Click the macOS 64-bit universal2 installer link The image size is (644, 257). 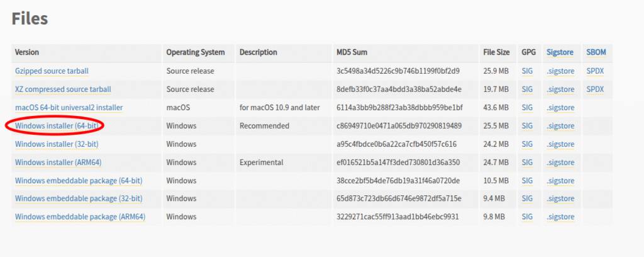pyautogui.click(x=69, y=108)
